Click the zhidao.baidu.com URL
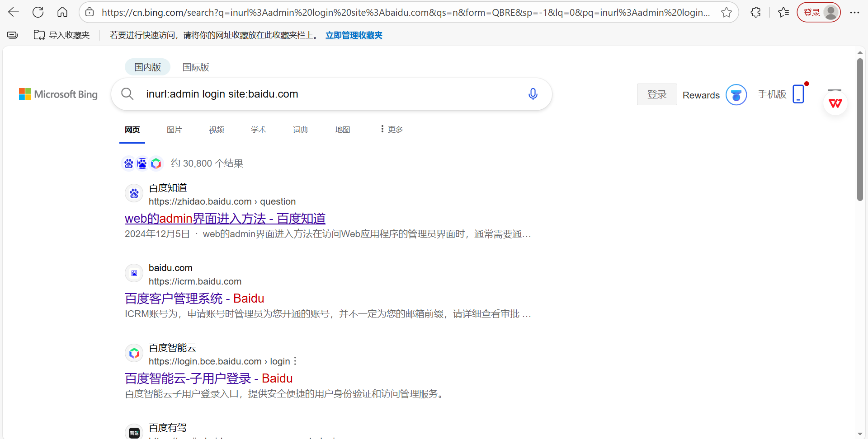This screenshot has height=439, width=868. click(222, 201)
